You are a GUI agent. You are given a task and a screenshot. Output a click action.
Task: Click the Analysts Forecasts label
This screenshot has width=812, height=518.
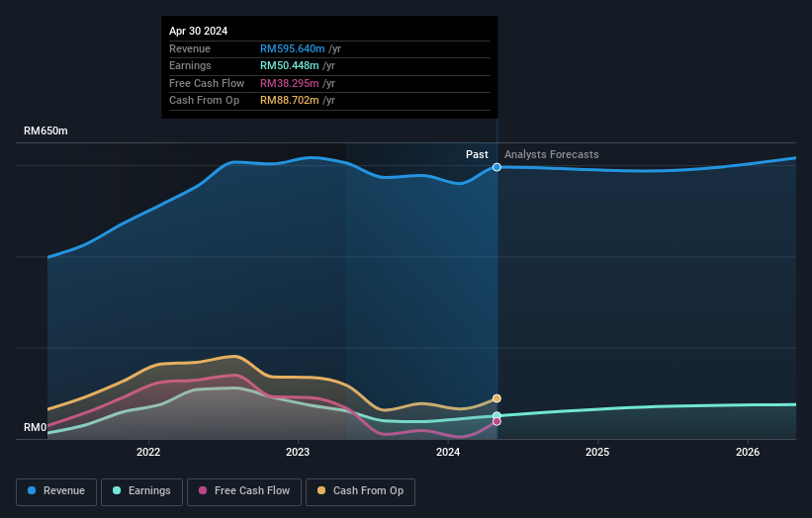(x=552, y=154)
